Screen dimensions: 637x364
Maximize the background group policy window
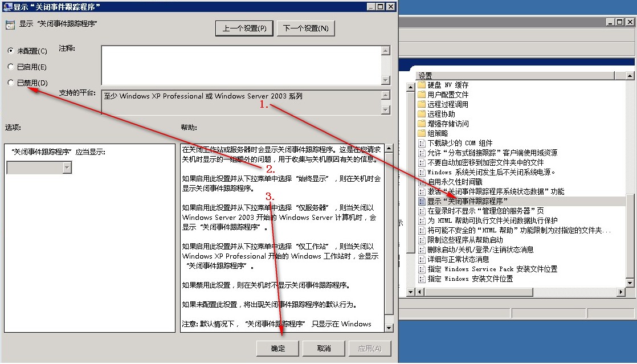pyautogui.click(x=619, y=22)
